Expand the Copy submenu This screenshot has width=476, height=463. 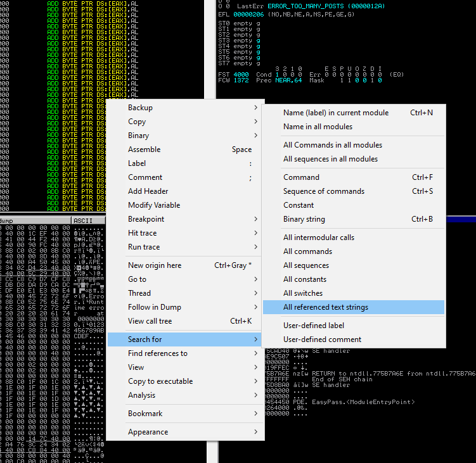pos(185,122)
